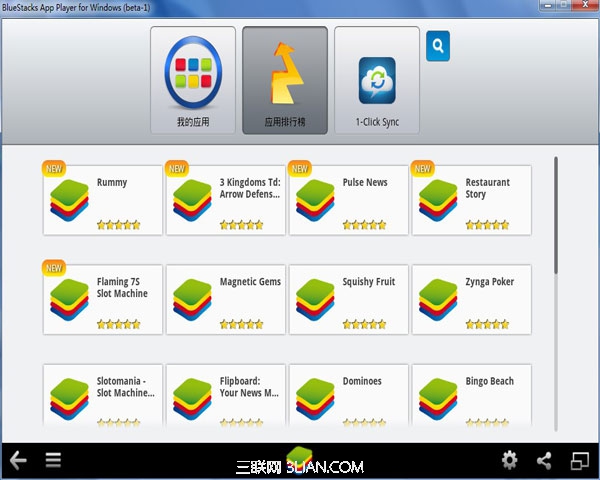Click the vertical scrollbar thumb
600x480 pixels.
[556, 215]
